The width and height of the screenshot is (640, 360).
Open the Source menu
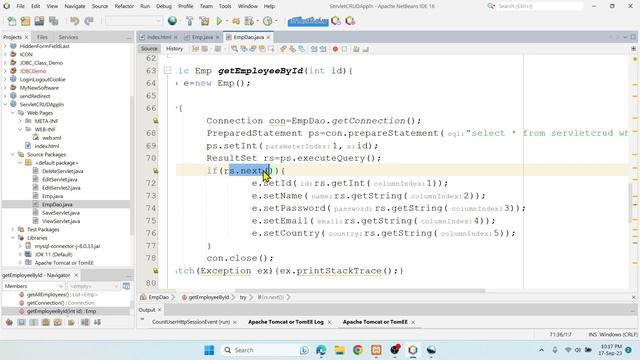coord(100,6)
